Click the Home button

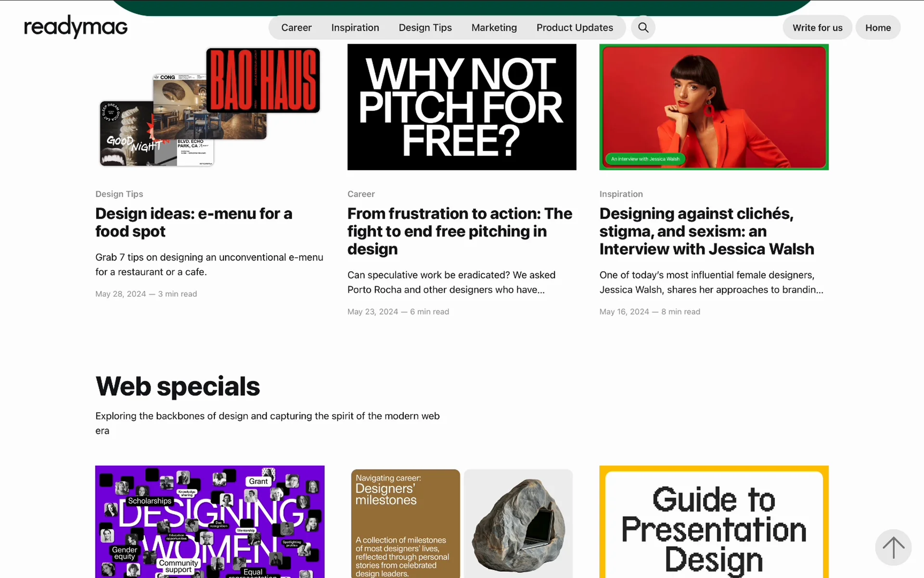878,27
